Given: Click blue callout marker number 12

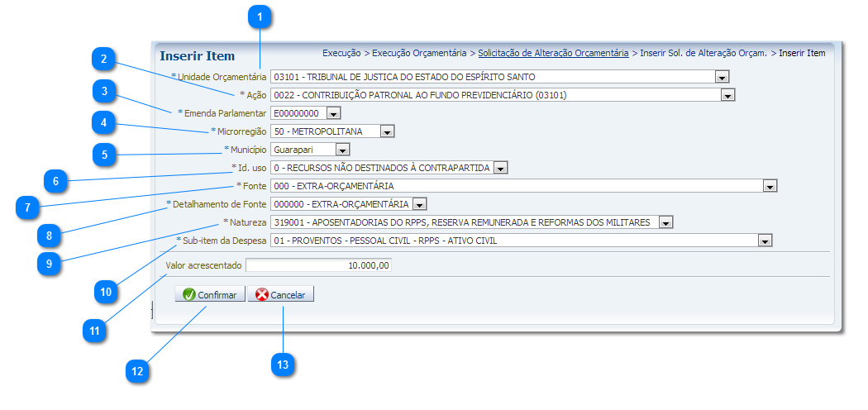Looking at the screenshot, I should click(137, 371).
